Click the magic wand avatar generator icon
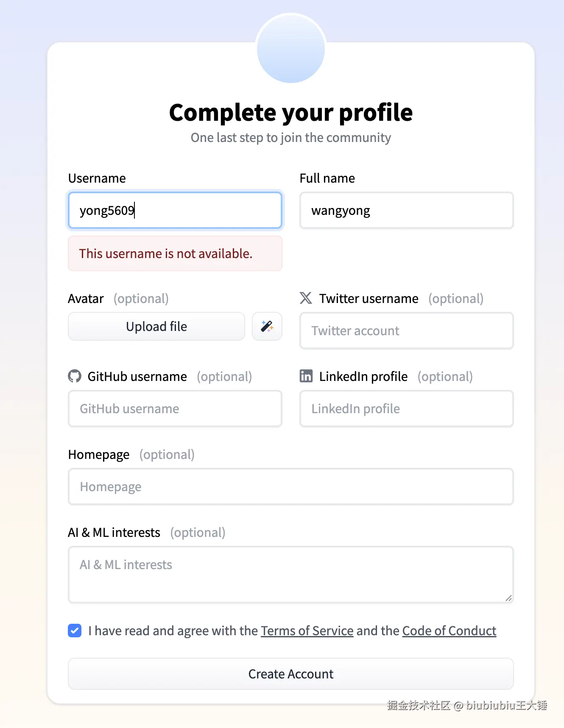 click(x=267, y=326)
